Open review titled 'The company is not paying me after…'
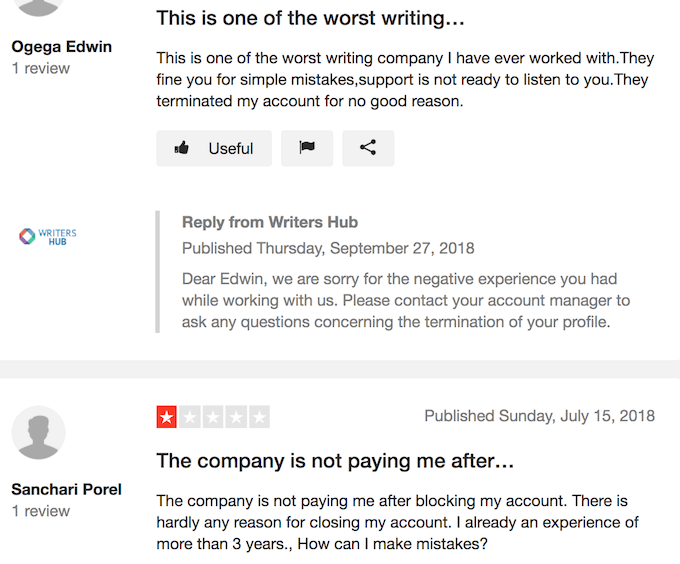The width and height of the screenshot is (680, 564). click(x=335, y=461)
